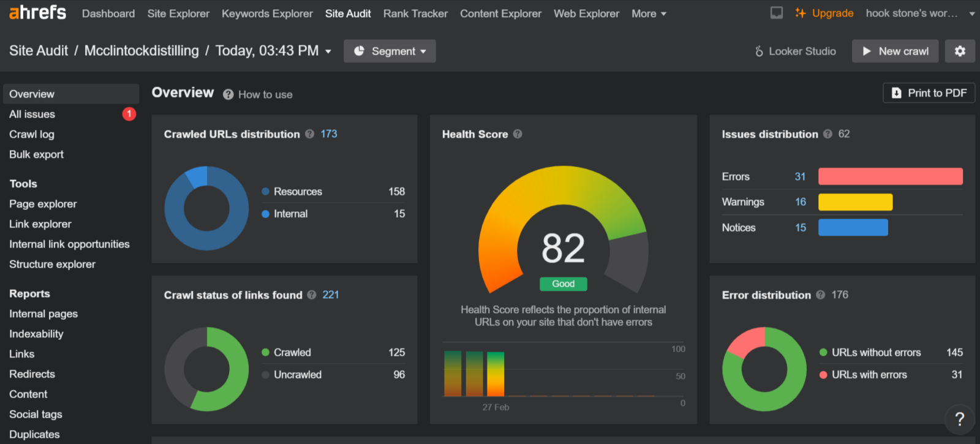Open Structure explorer tool
The width and height of the screenshot is (980, 444).
click(x=52, y=265)
